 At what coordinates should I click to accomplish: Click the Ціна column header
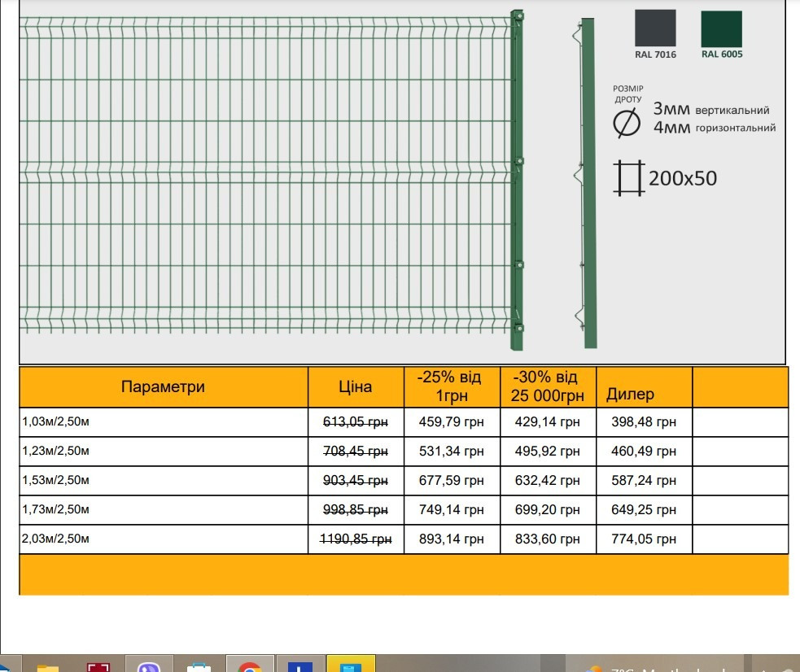click(356, 387)
